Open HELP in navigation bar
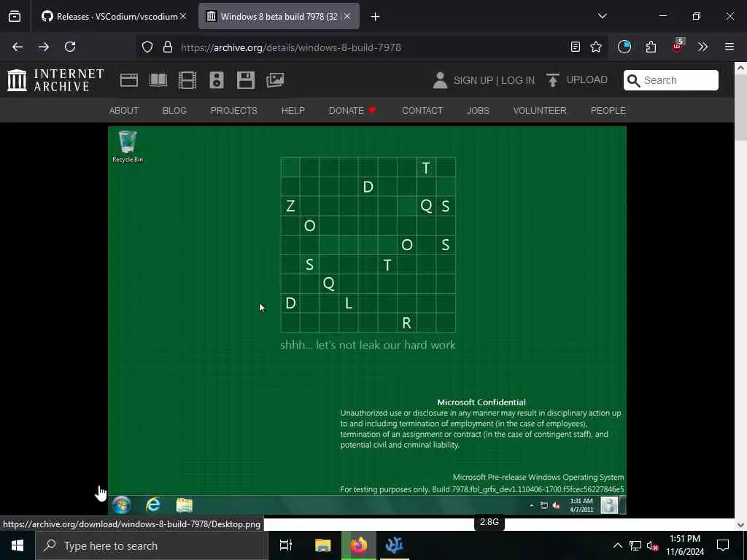The width and height of the screenshot is (747, 560). [293, 111]
